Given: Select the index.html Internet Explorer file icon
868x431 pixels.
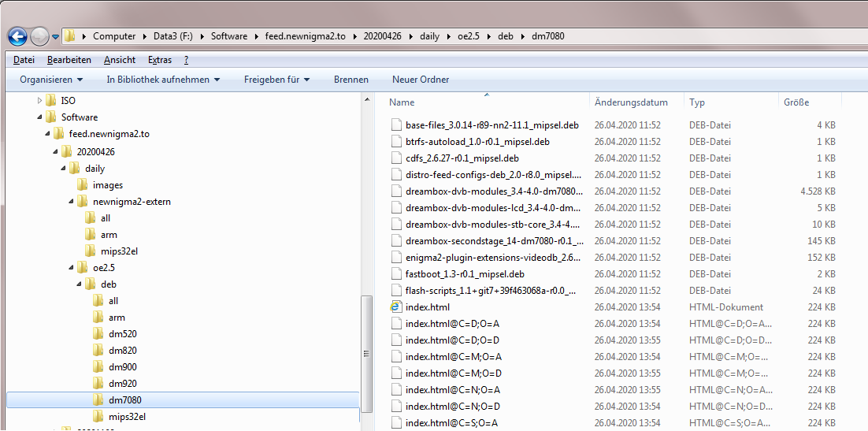Looking at the screenshot, I should (x=396, y=307).
